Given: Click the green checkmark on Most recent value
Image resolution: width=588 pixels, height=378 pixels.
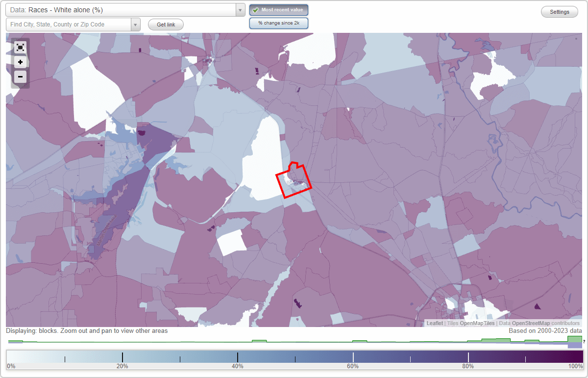Looking at the screenshot, I should click(256, 9).
